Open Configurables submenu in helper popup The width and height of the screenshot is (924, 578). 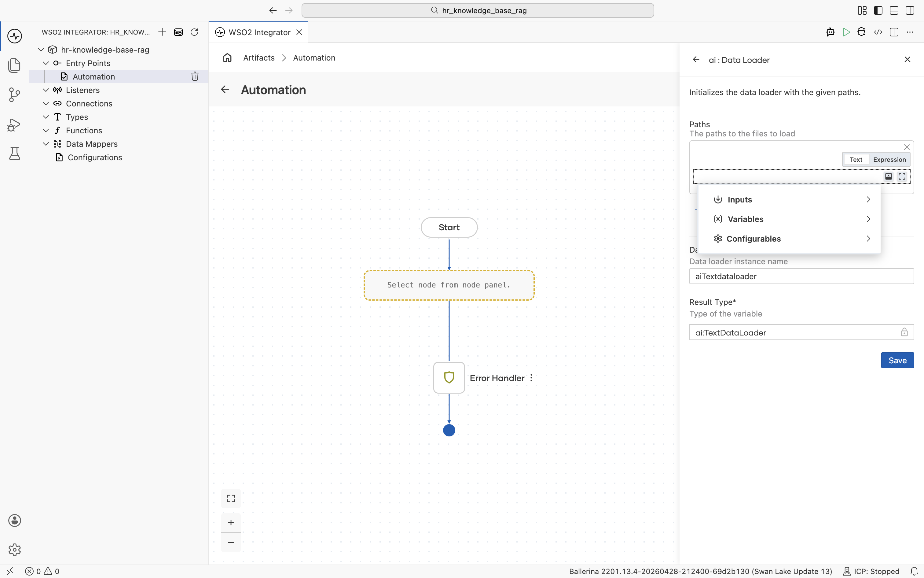click(789, 239)
